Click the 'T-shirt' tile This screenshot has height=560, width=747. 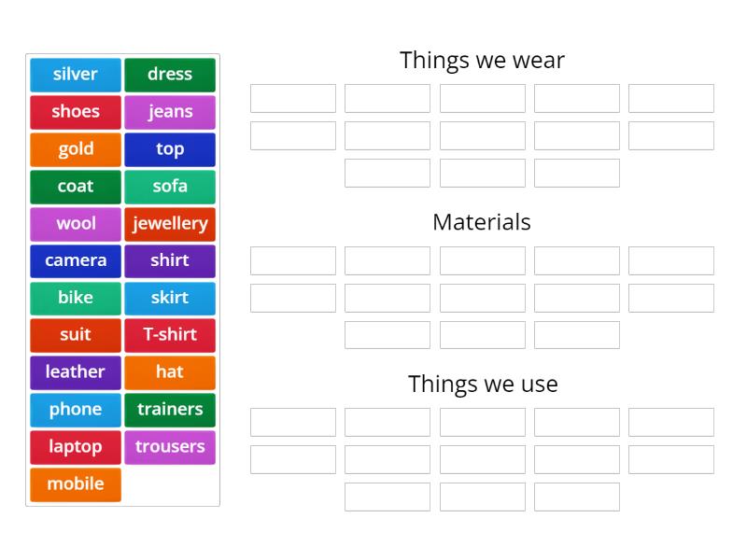tap(170, 335)
